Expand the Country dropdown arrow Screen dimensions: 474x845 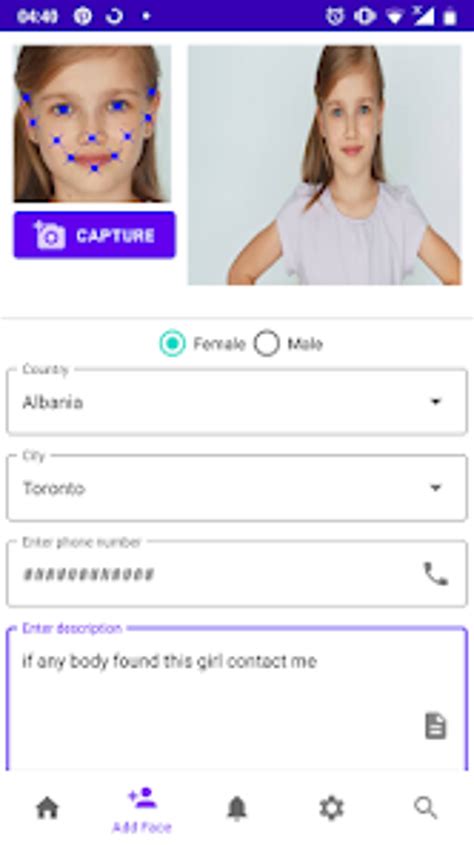pos(436,401)
